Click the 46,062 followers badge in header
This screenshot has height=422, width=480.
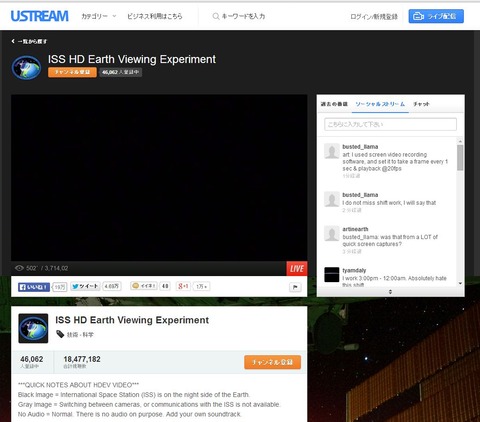(120, 72)
